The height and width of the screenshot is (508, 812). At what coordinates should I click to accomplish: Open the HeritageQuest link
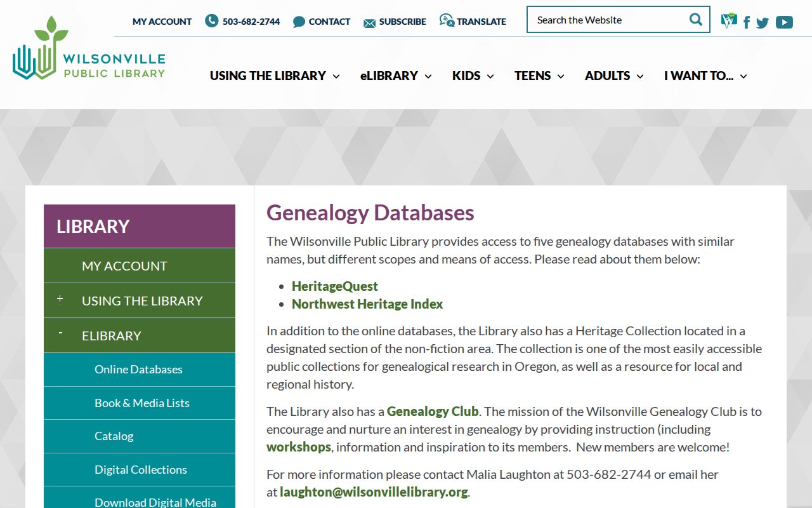[x=335, y=286]
